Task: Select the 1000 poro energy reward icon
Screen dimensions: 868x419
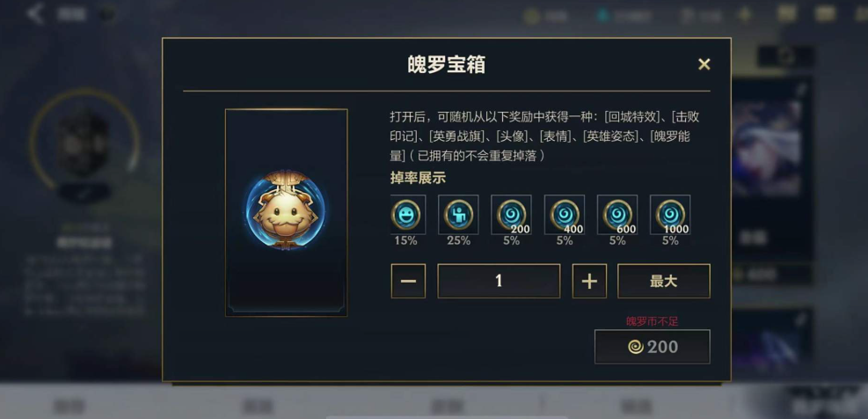Action: click(670, 215)
